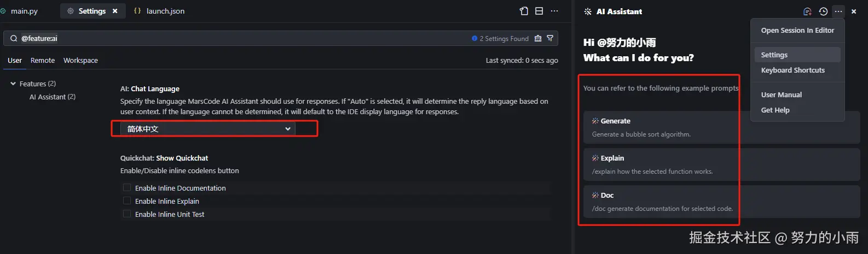Select Keyboard Shortcuts menu entry
Image resolution: width=868 pixels, height=254 pixels.
click(792, 70)
